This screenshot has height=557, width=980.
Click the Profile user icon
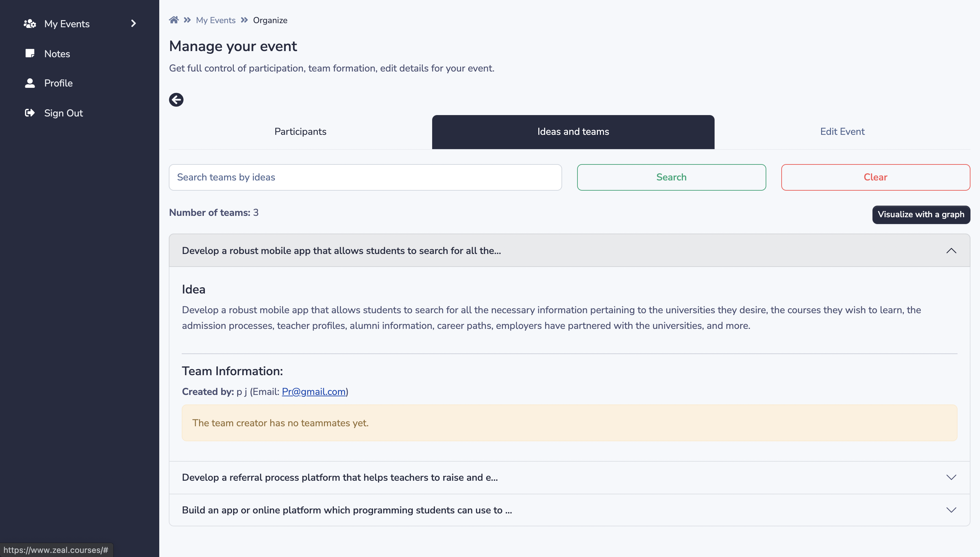(x=30, y=83)
